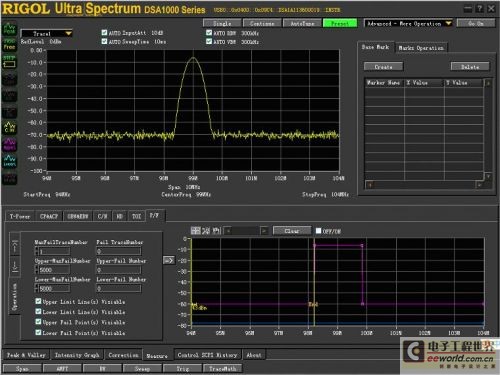
Task: Open the Marks Operation tab
Action: pyautogui.click(x=421, y=48)
